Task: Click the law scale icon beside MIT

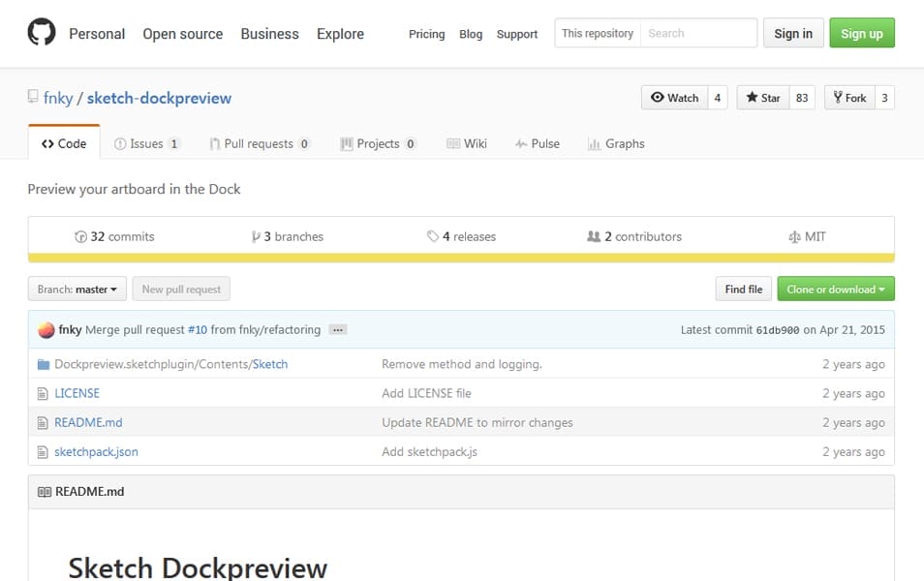Action: (x=794, y=237)
